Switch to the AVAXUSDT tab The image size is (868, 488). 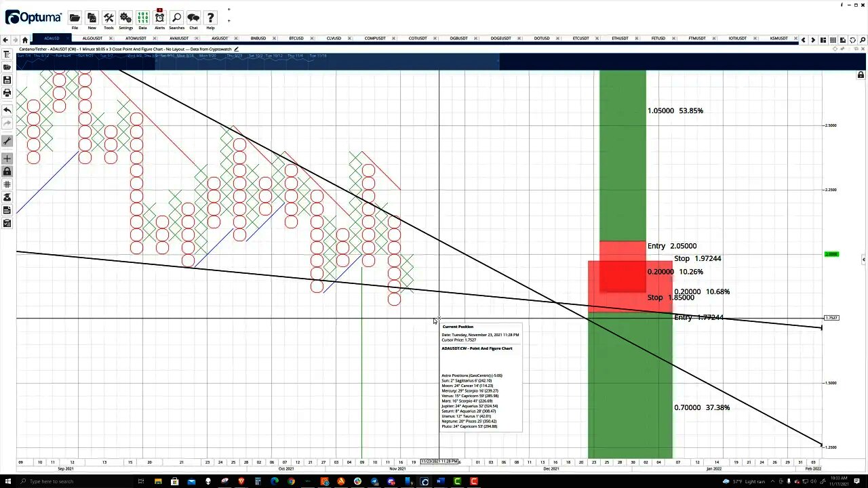point(179,39)
